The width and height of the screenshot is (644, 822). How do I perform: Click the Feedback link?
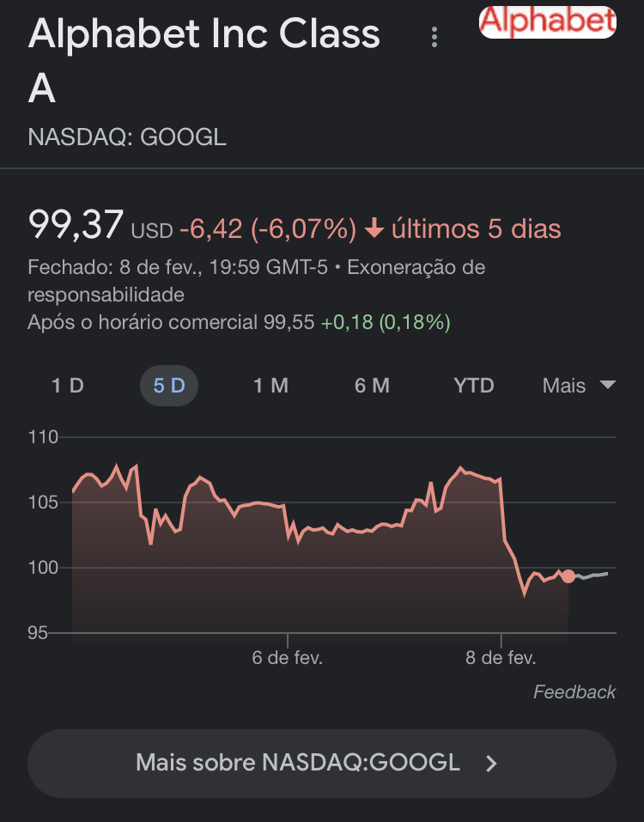574,692
